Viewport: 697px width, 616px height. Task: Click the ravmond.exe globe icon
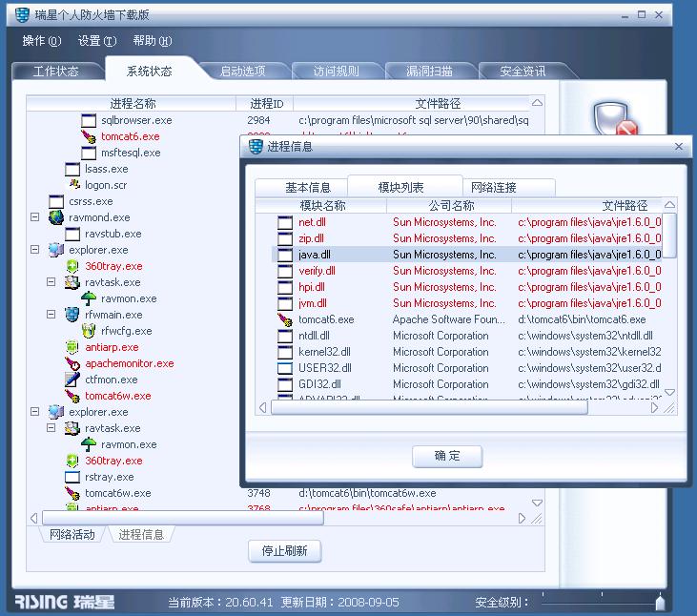56,217
